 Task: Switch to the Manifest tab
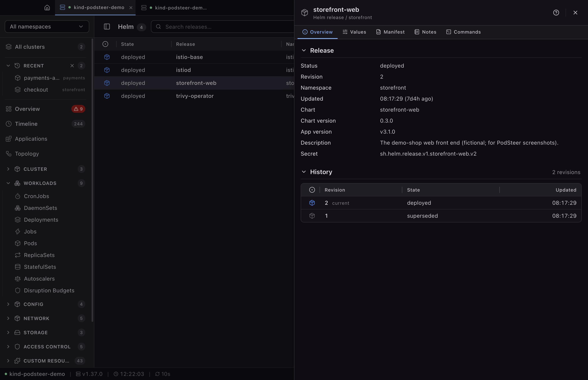pos(390,32)
